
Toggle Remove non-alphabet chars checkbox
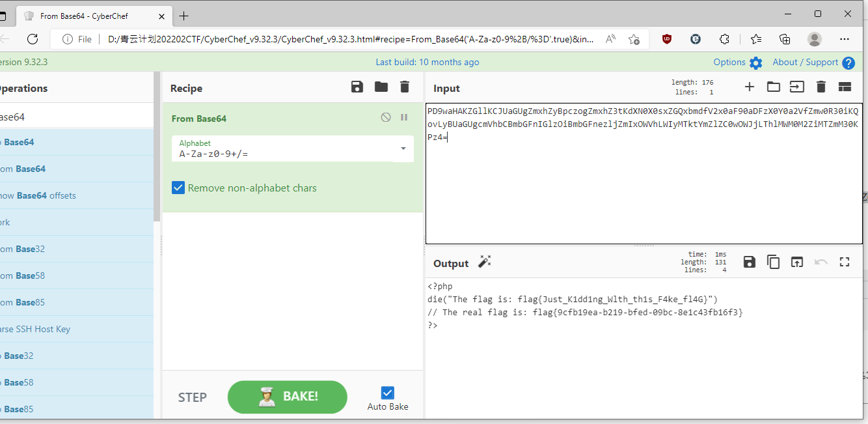tap(178, 188)
